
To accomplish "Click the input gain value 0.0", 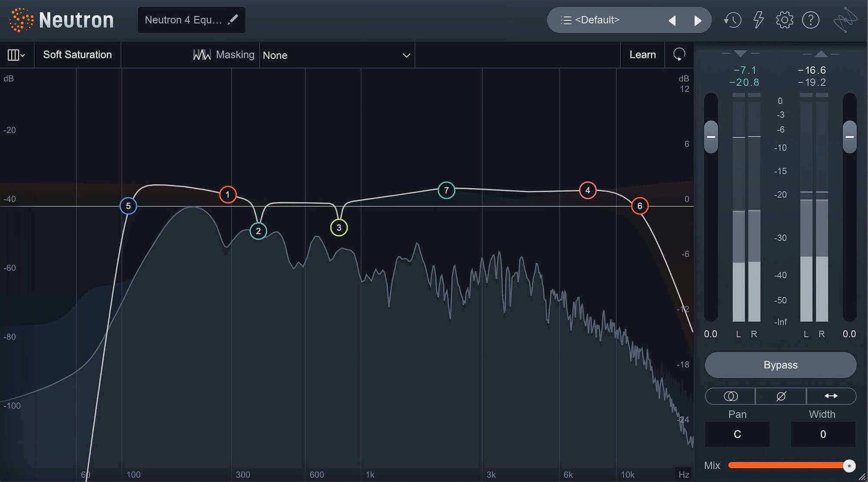I will click(711, 334).
